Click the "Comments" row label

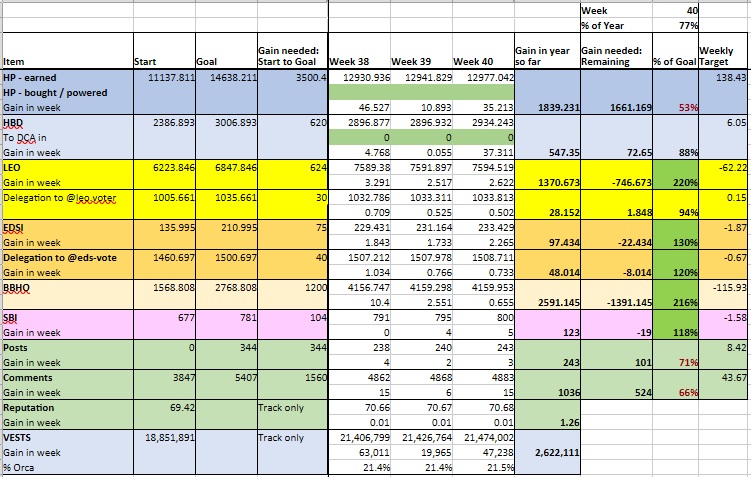[x=66, y=379]
